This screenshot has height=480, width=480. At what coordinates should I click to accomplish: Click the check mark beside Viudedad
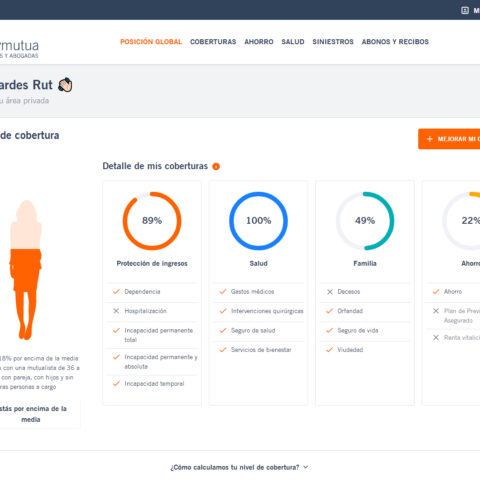coord(329,350)
